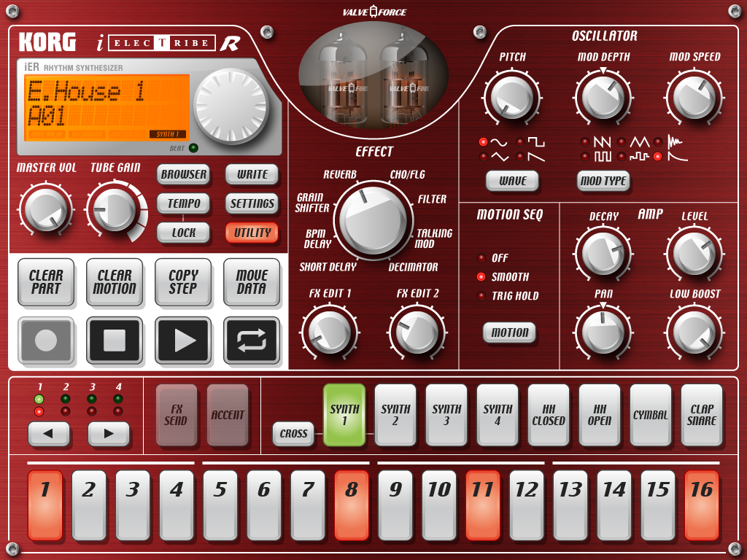Select the square wave oscillator waveform LED
This screenshot has width=747, height=560.
click(520, 142)
